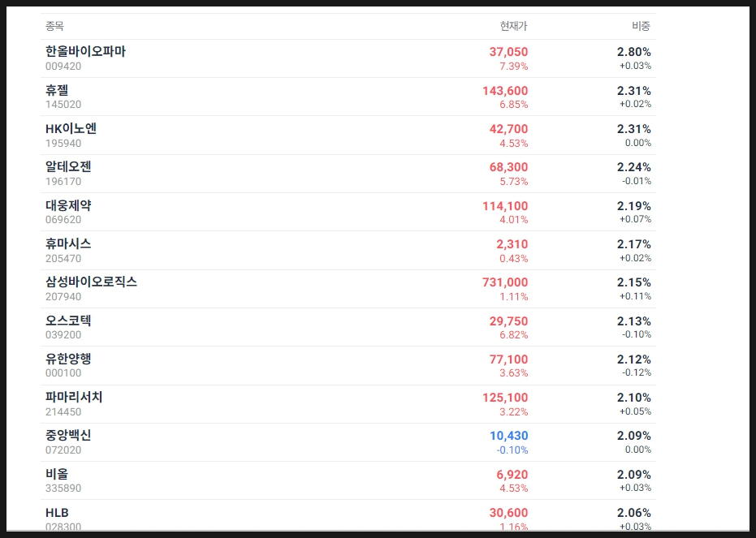
Task: Open the 휴젤 stock entry
Action: tap(57, 91)
